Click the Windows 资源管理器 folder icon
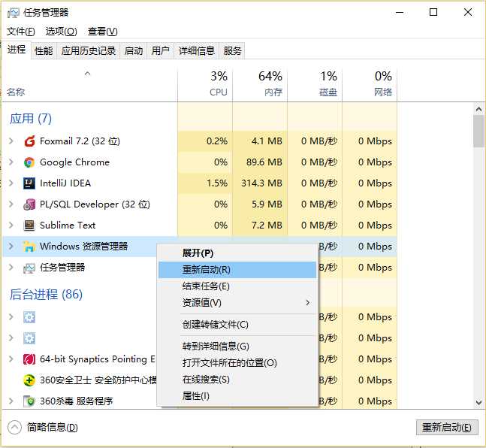 tap(29, 247)
